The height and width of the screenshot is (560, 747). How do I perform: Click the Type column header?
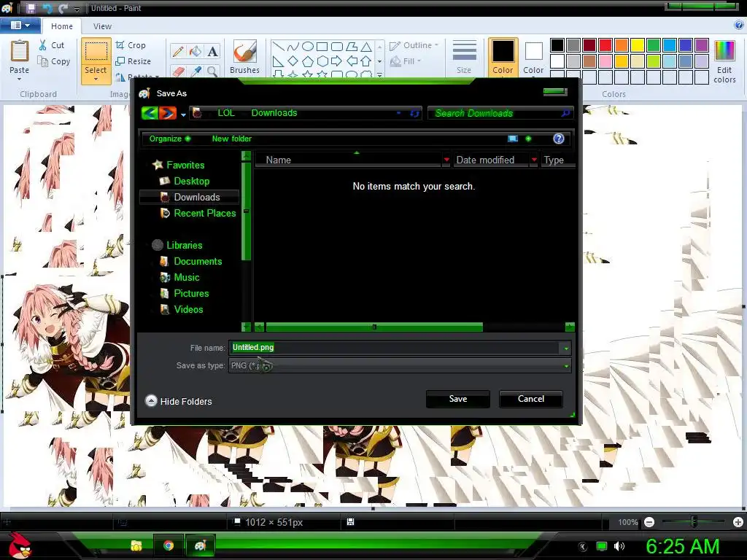click(x=557, y=160)
